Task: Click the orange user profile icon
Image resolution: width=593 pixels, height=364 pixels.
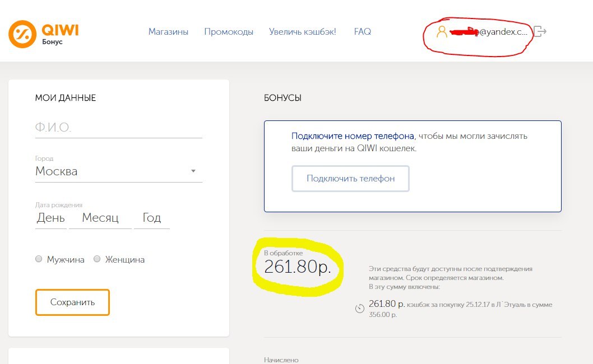Action: [x=442, y=31]
